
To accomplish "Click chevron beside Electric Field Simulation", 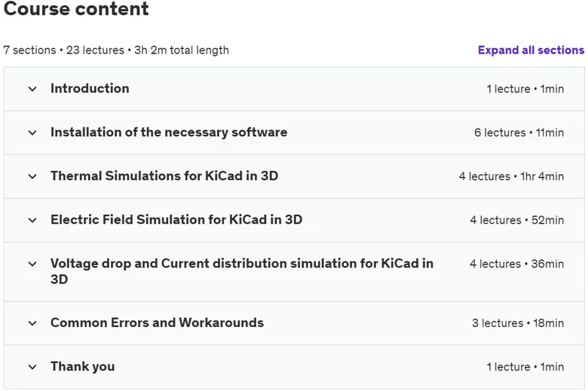I will click(32, 221).
